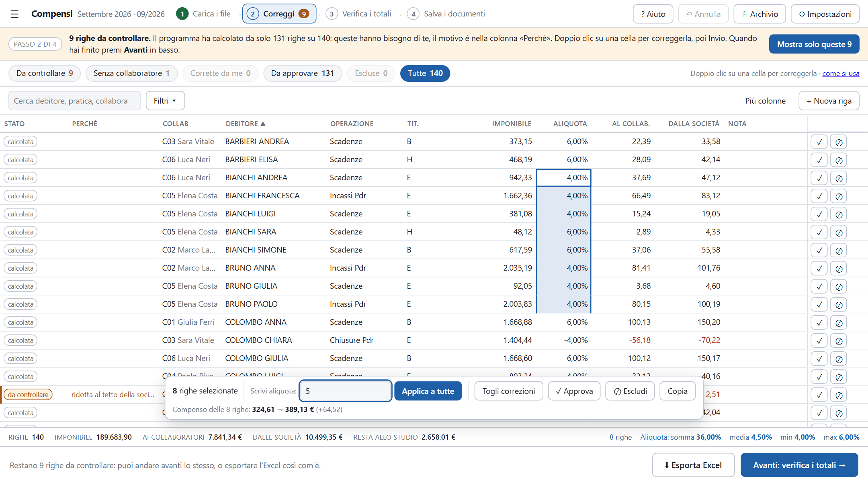The height and width of the screenshot is (483, 868).
Task: Expand Più colonne to show more columns
Action: (765, 101)
